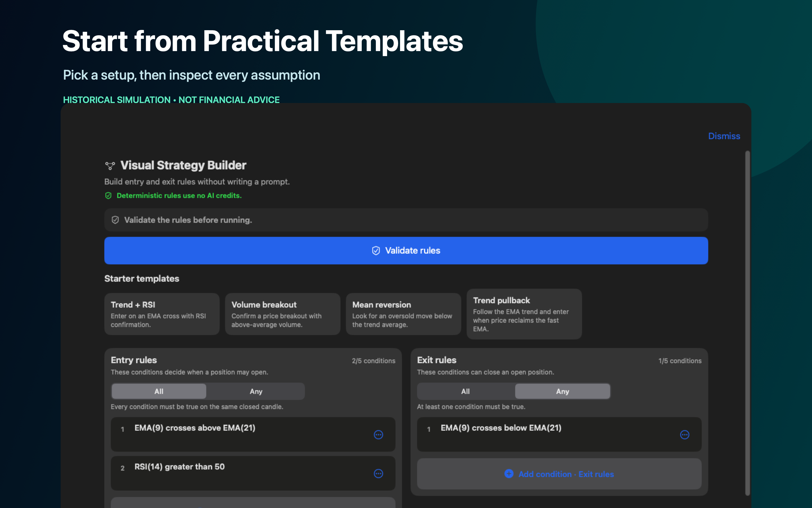Click the plus icon in Add condition

coord(509,474)
